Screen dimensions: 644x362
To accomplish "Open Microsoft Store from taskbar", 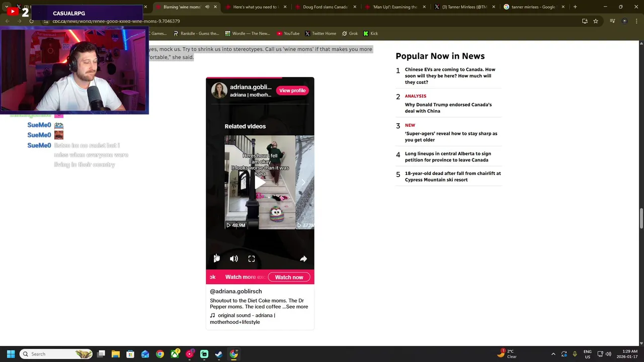I will (130, 354).
